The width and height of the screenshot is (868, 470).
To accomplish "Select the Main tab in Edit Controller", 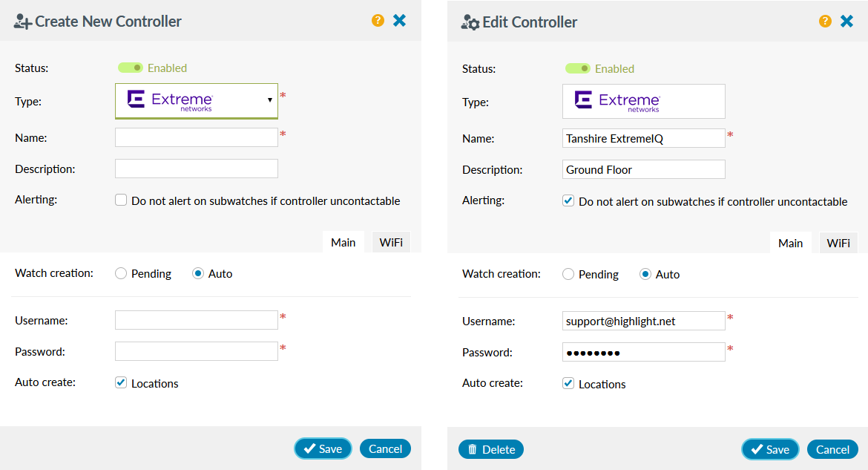I will tap(790, 242).
